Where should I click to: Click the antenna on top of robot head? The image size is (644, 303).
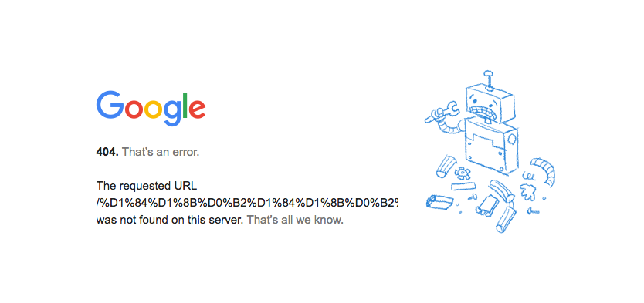point(489,80)
